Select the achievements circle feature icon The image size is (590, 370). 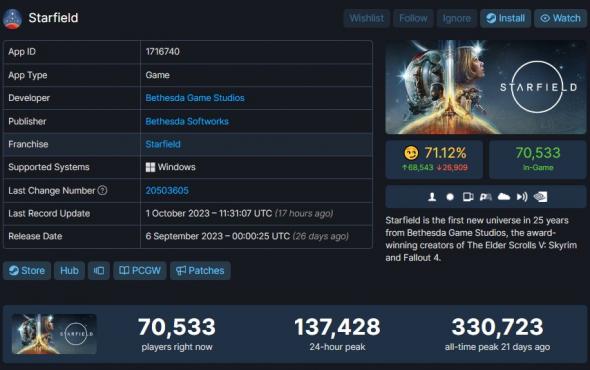450,197
